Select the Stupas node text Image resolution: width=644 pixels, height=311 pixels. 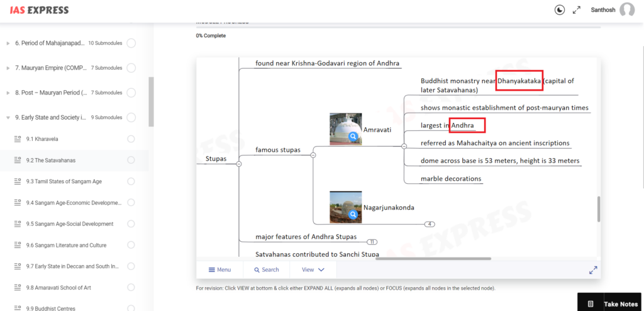point(216,159)
